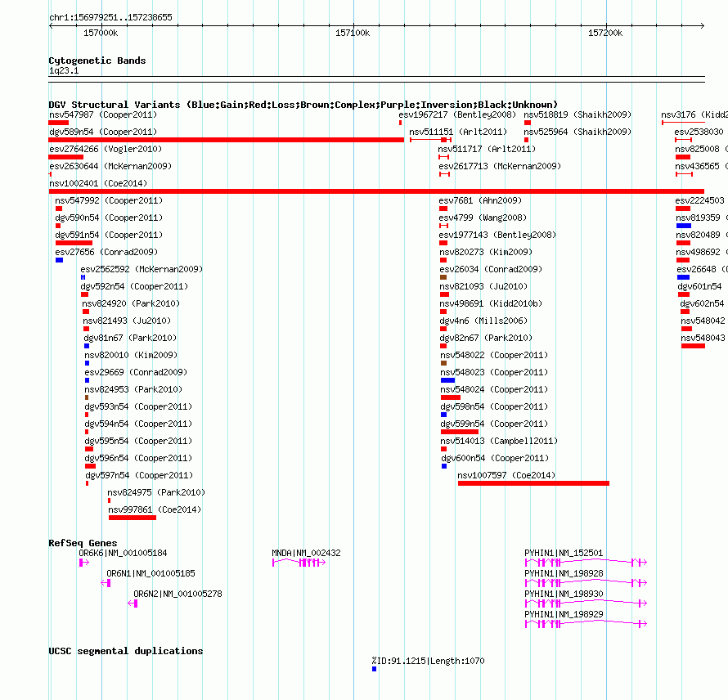
Task: Select variant nsv820273 (Kim2009)
Action: pos(486,252)
